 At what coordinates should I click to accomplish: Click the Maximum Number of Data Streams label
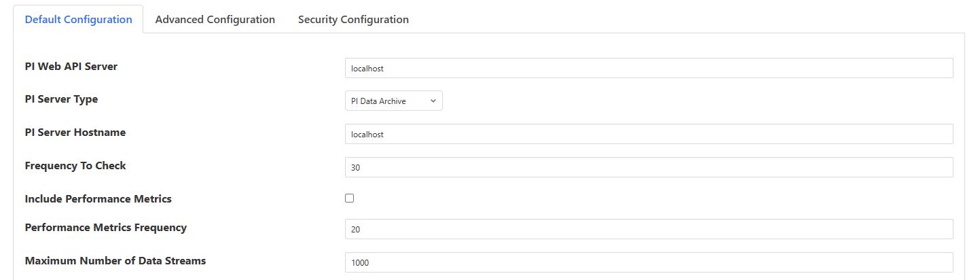coord(115,260)
